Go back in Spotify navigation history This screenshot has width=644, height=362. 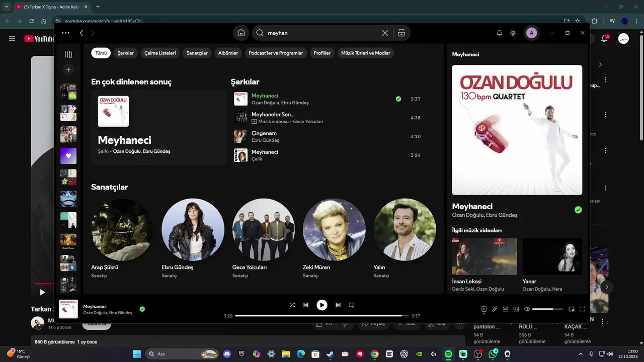coord(82,33)
